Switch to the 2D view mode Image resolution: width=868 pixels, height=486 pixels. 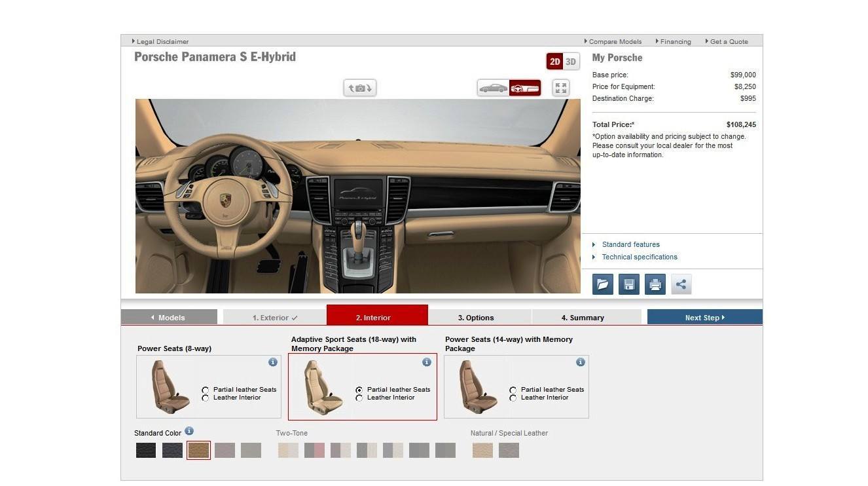coord(554,62)
